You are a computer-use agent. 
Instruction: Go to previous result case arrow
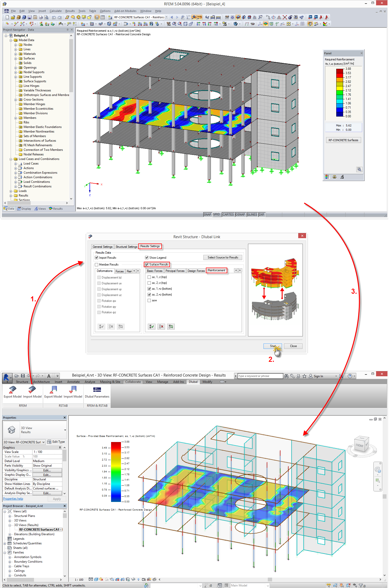coord(172,17)
